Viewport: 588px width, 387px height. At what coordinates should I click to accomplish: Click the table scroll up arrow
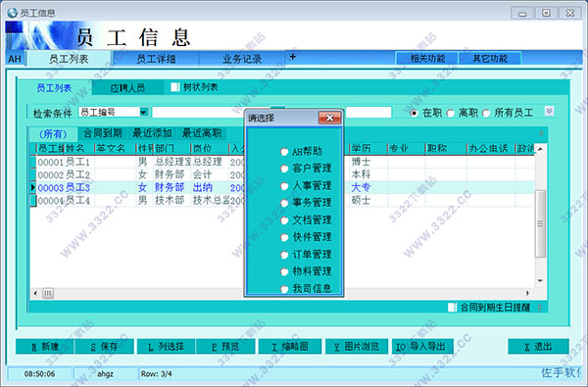point(540,149)
